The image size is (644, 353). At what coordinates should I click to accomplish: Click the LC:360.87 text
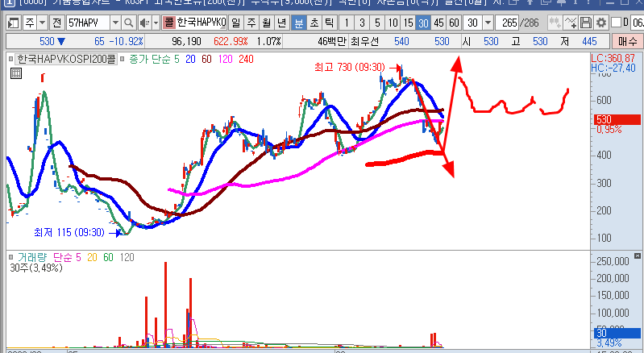click(x=613, y=58)
